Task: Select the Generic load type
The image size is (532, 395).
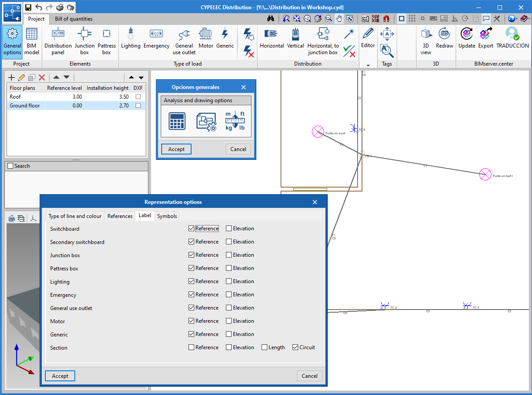Action: tap(225, 38)
